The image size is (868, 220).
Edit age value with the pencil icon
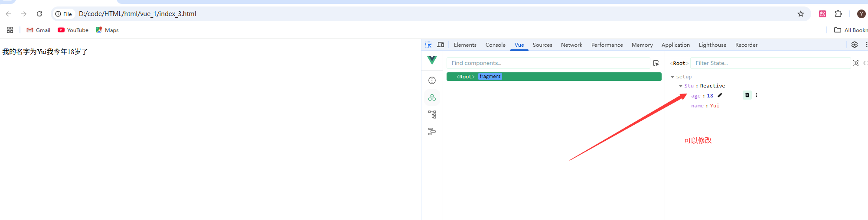pyautogui.click(x=720, y=95)
